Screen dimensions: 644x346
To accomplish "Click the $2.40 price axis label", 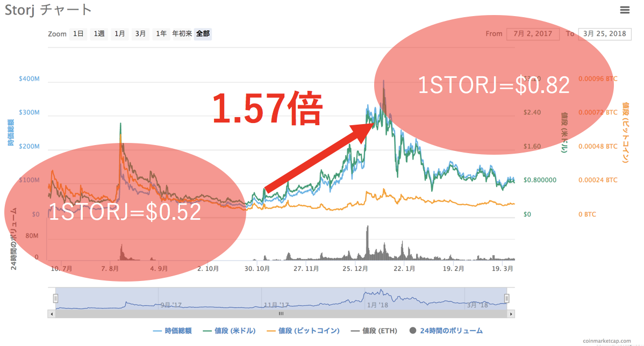I will pyautogui.click(x=532, y=112).
